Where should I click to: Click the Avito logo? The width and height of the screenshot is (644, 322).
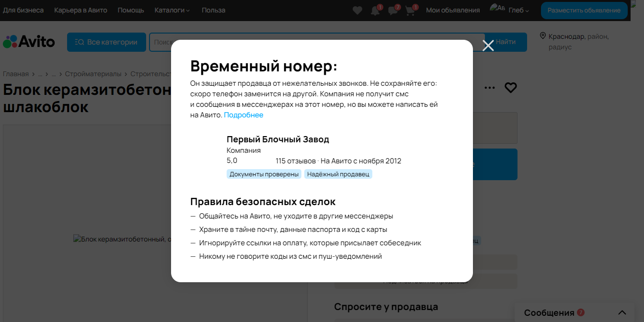[x=29, y=42]
